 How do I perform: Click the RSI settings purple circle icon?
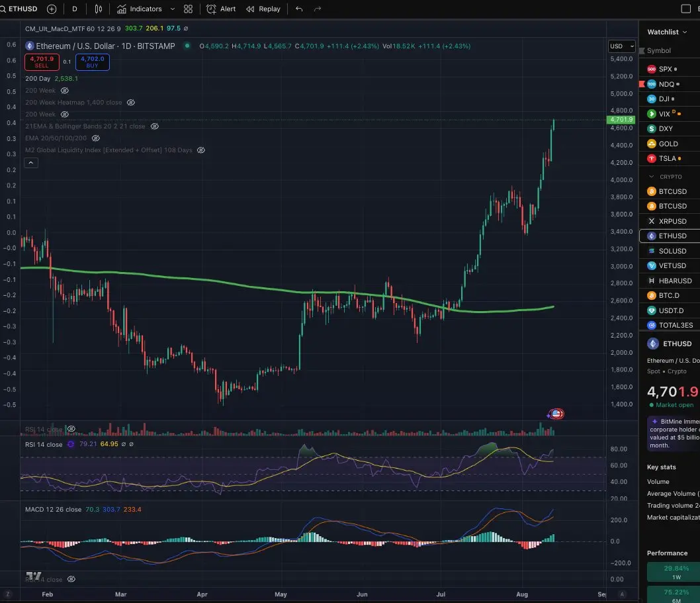point(71,444)
